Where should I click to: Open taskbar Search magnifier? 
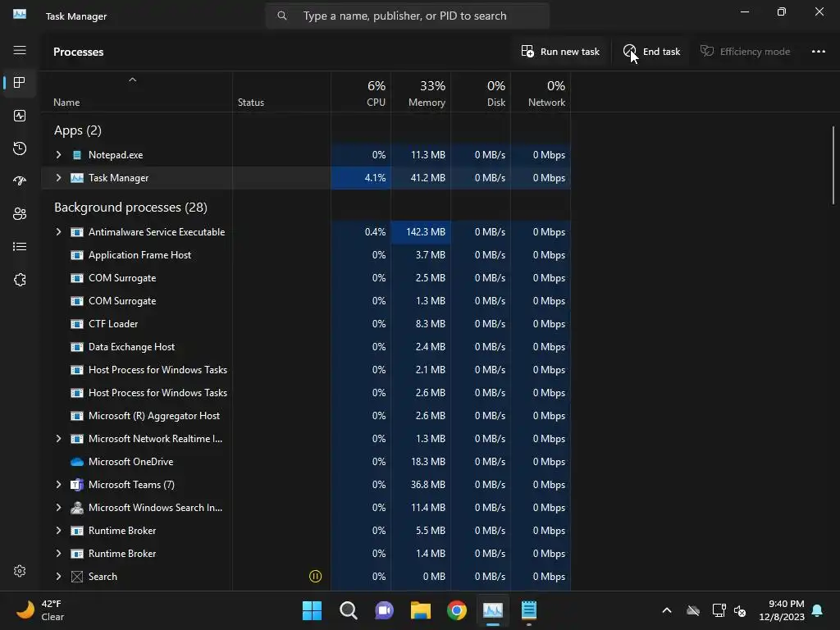click(348, 610)
